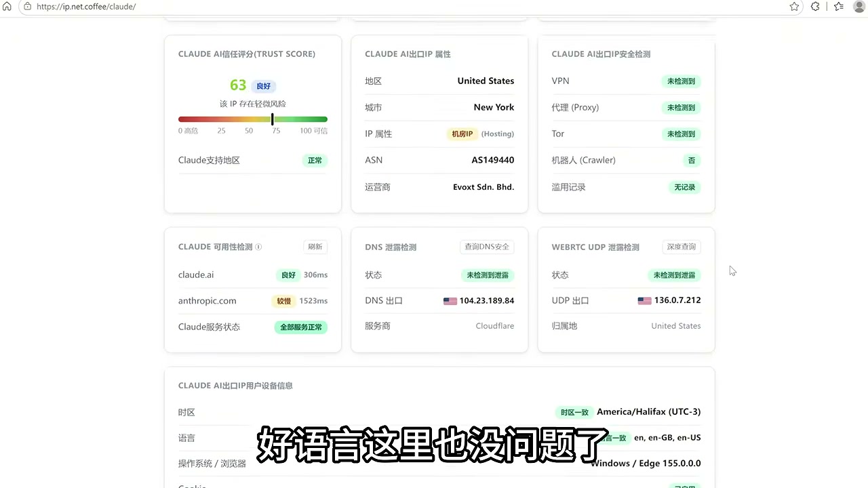Click the AS149440 value
This screenshot has width=868, height=488.
493,161
